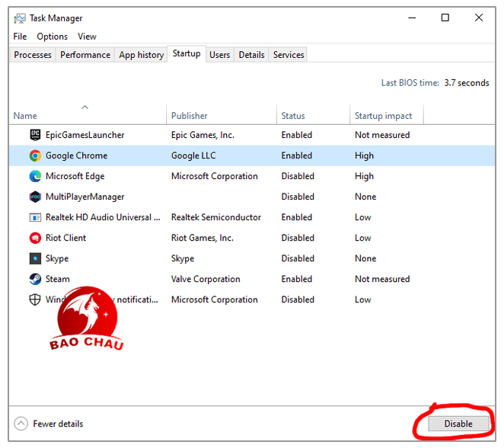Switch to the App history tab
Viewport: 504px width, 448px height.
142,55
